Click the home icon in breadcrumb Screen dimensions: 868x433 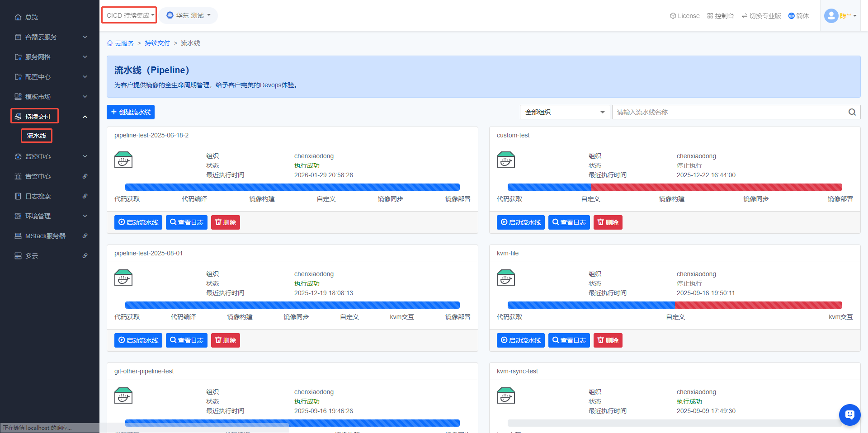[110, 43]
